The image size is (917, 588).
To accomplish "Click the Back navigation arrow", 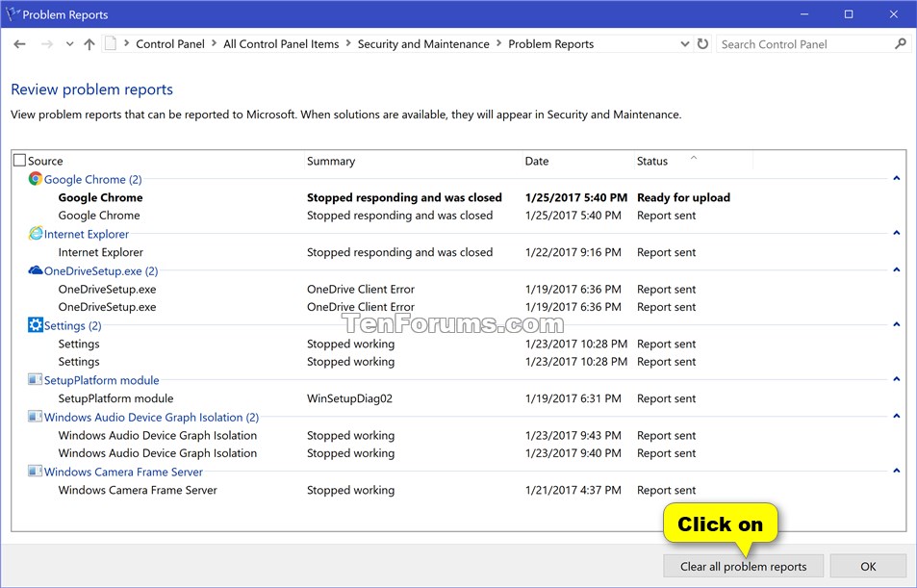I will click(19, 44).
